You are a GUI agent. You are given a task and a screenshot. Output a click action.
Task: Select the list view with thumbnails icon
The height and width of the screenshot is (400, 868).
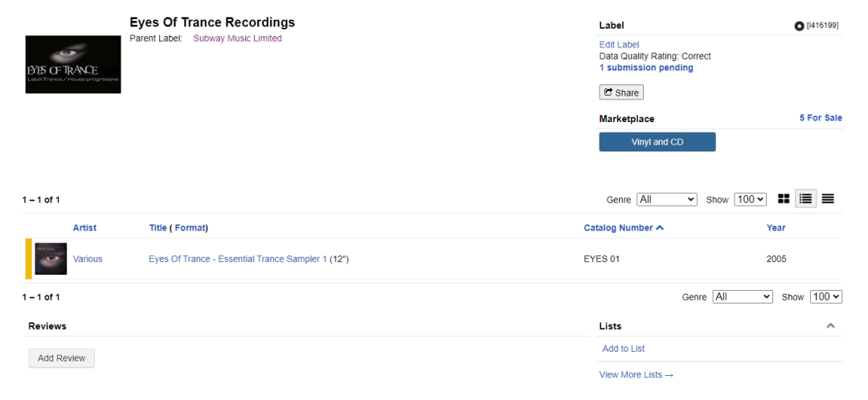click(x=805, y=198)
